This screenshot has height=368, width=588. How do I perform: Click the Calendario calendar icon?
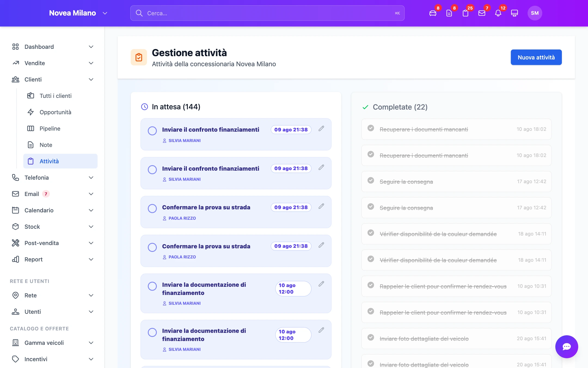pos(16,210)
